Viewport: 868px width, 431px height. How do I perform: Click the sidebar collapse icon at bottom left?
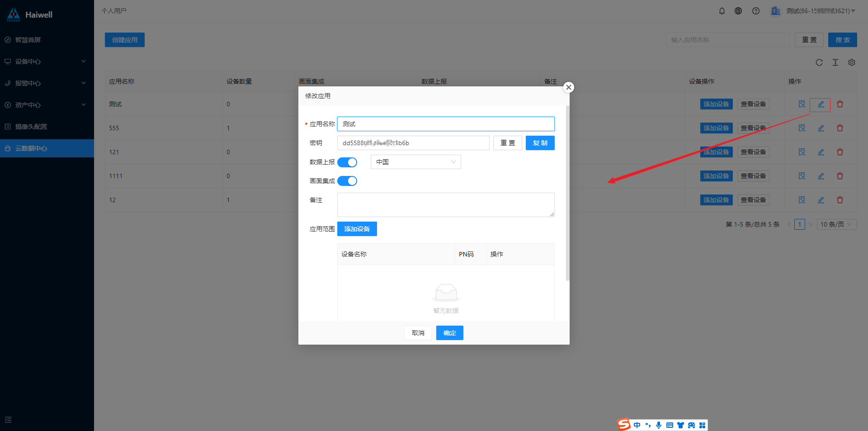tap(8, 420)
